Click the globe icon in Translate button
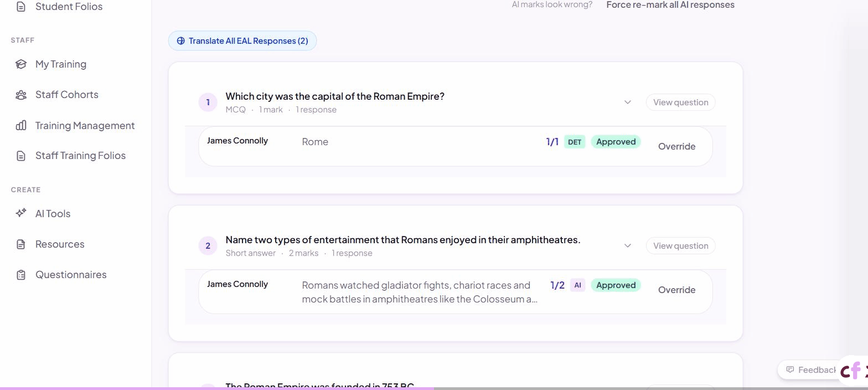Viewport: 868px width, 390px height. click(x=180, y=41)
